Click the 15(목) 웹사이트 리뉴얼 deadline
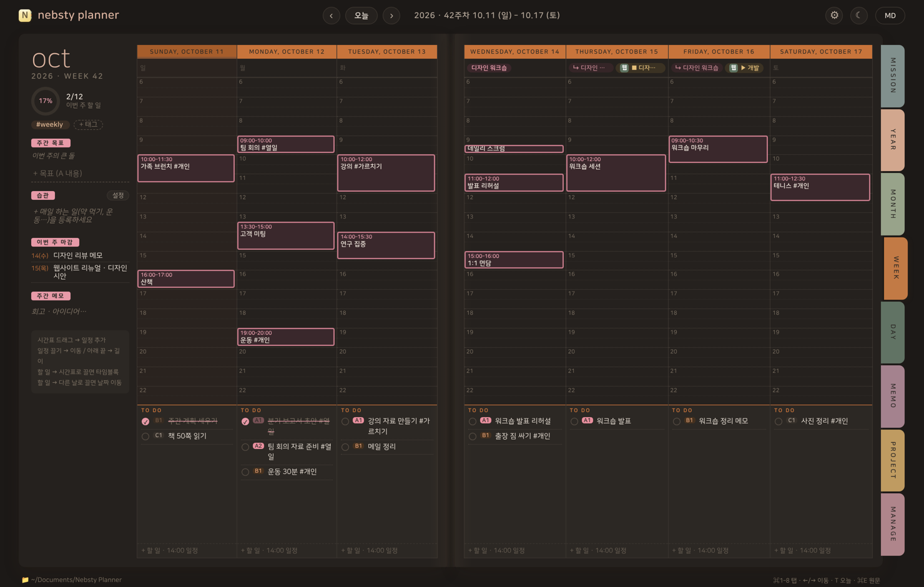Viewport: 924px width, 587px height. (x=80, y=272)
